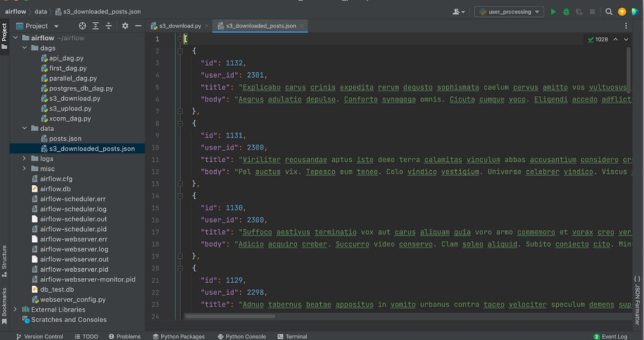644x340 pixels.
Task: Click the editor horizontal scrollbar thumb
Action: (x=230, y=316)
